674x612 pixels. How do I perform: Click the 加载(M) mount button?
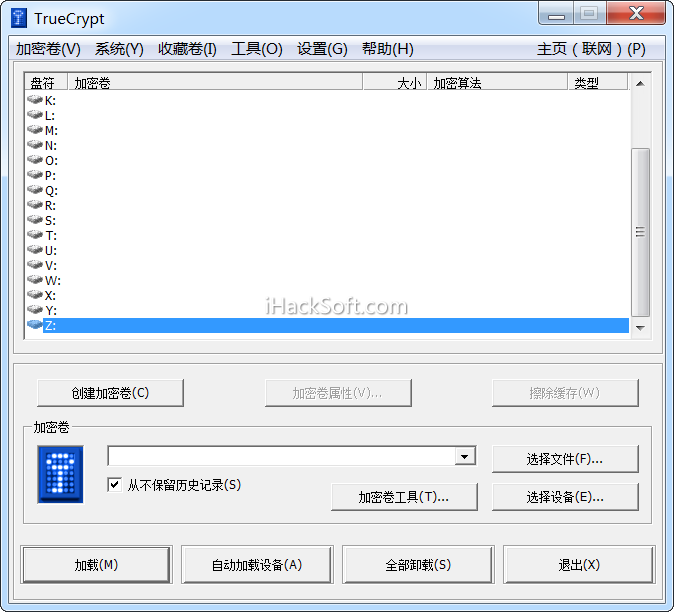[96, 565]
